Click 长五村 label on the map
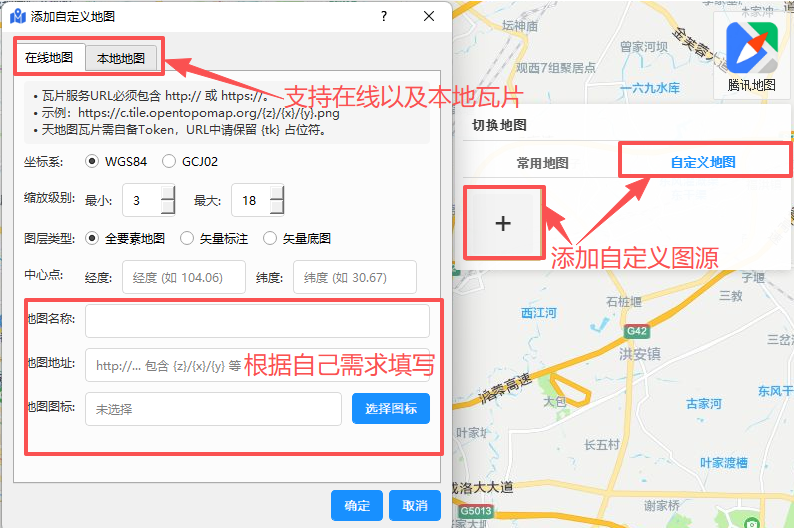This screenshot has height=528, width=794. click(x=602, y=444)
